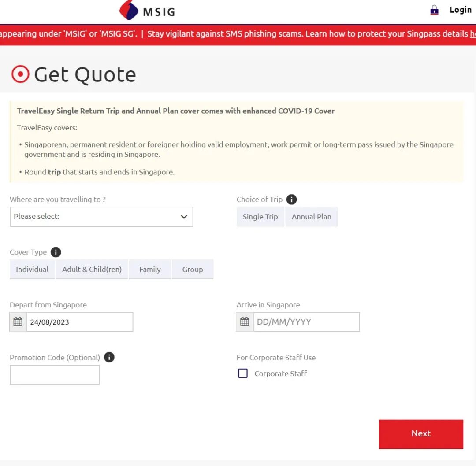This screenshot has width=476, height=466.
Task: Click the MSIG logo
Action: 147,11
